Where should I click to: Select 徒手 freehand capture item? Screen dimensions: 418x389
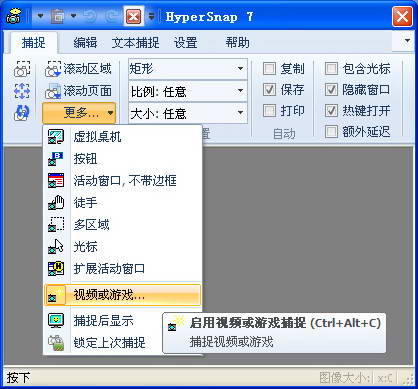pyautogui.click(x=123, y=203)
